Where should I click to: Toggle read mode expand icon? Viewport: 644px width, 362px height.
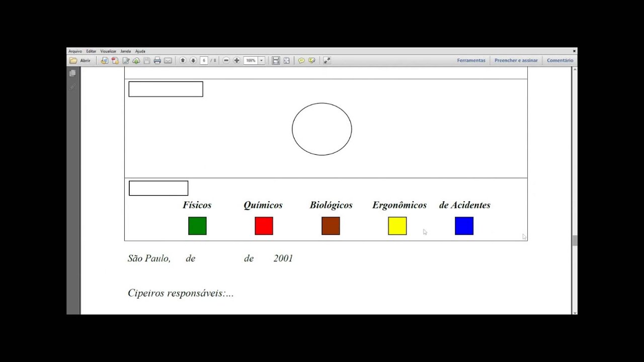(x=327, y=60)
